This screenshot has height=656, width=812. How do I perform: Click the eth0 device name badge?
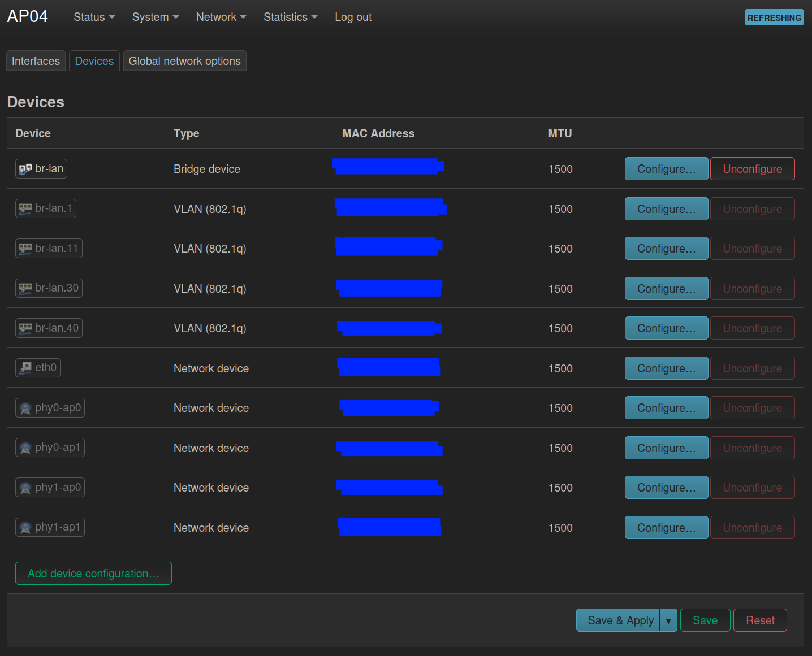pyautogui.click(x=38, y=368)
